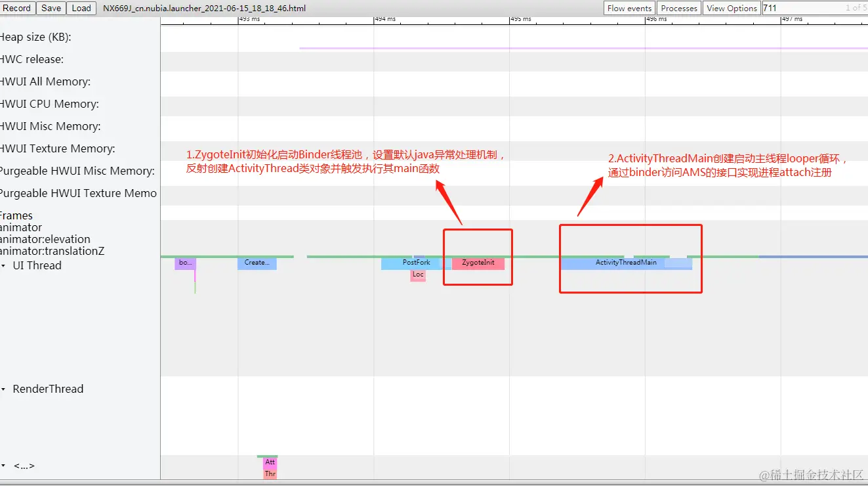This screenshot has width=868, height=486.
Task: Select the Loc slice under PostFork
Action: [418, 275]
